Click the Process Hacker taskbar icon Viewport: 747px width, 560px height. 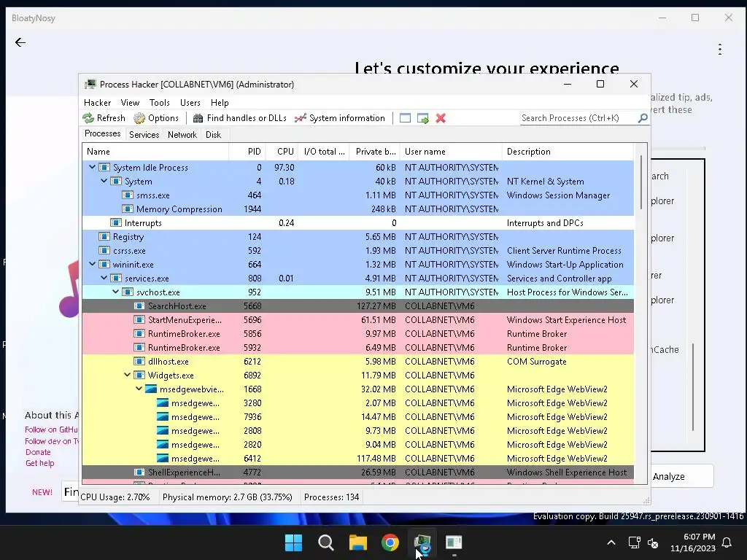click(422, 542)
